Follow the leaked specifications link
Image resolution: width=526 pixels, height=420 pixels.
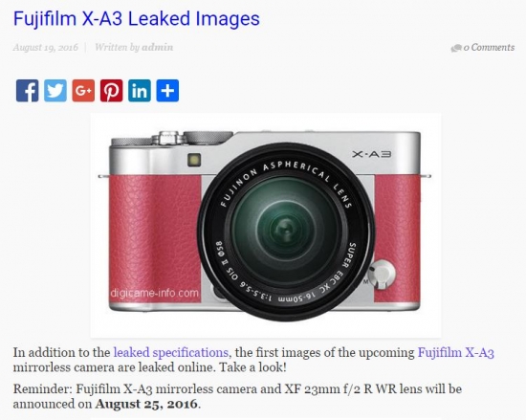click(x=171, y=353)
